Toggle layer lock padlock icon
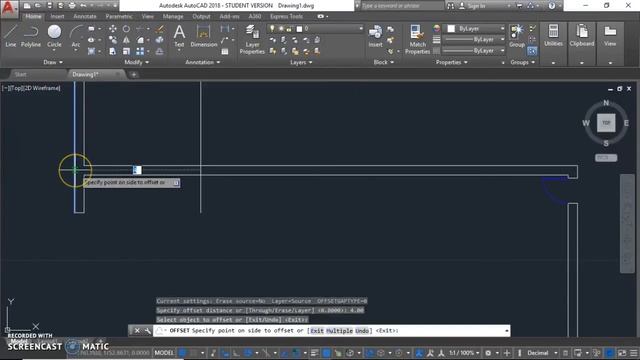This screenshot has height=360, width=640. pyautogui.click(x=289, y=29)
